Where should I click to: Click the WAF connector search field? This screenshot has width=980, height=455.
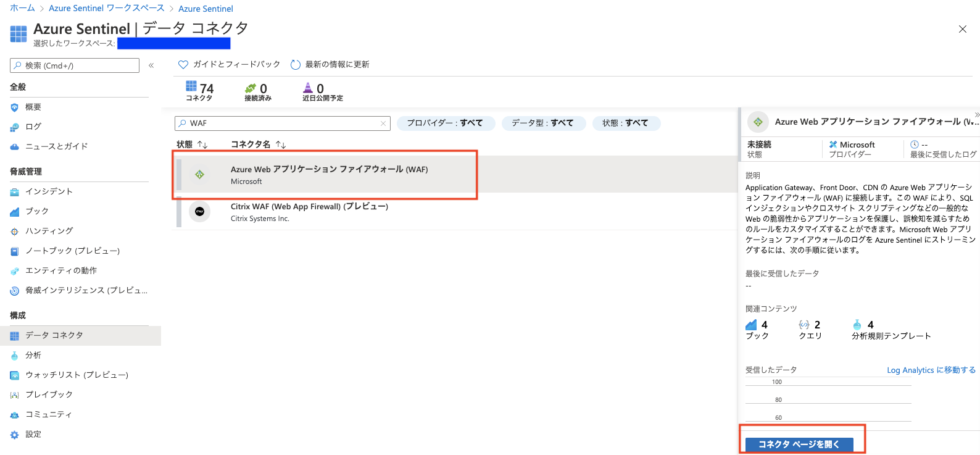coord(283,123)
